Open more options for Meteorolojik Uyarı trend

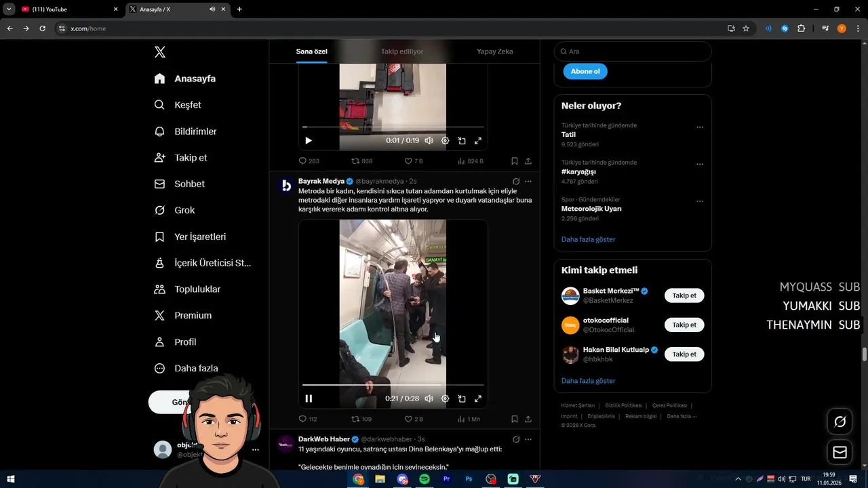(700, 202)
